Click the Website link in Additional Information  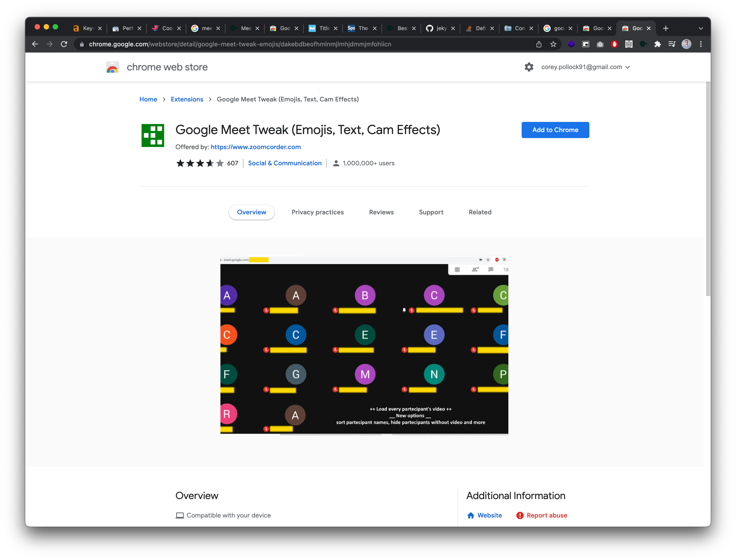[x=488, y=515]
